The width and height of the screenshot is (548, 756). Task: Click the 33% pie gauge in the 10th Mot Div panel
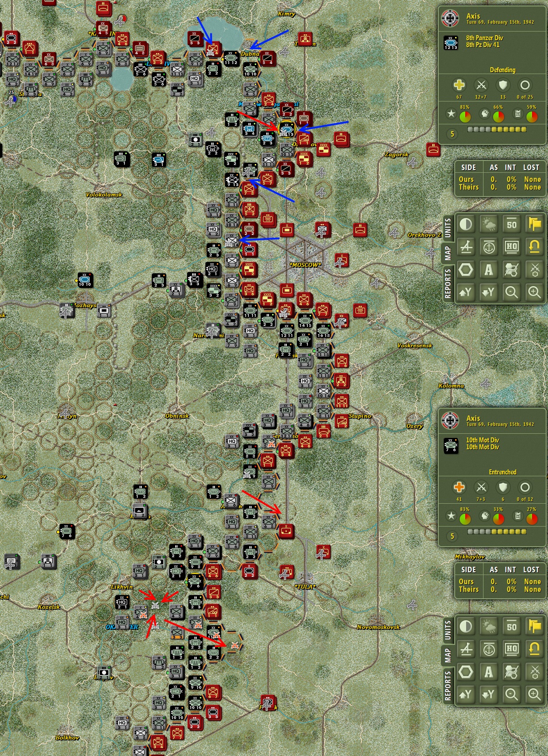(x=499, y=519)
